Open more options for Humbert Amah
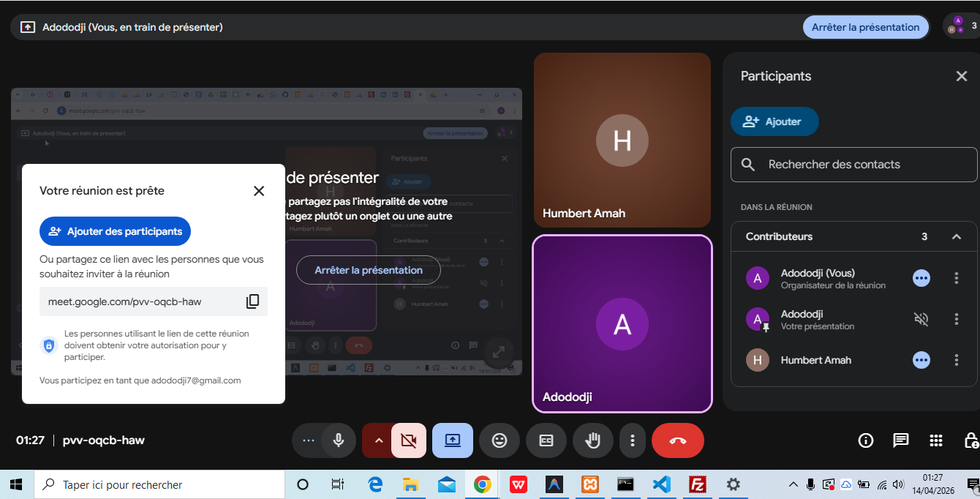 956,360
